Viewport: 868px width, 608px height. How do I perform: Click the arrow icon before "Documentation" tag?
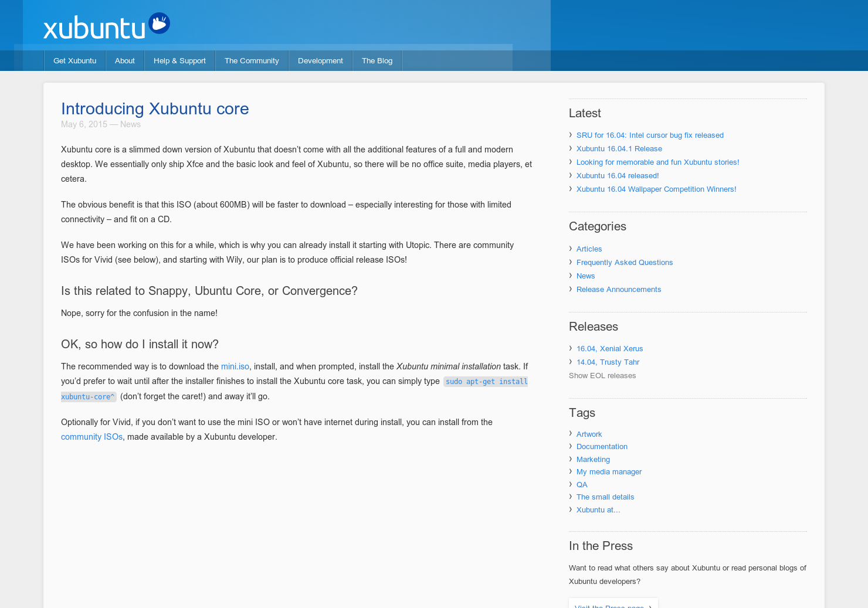(x=570, y=446)
